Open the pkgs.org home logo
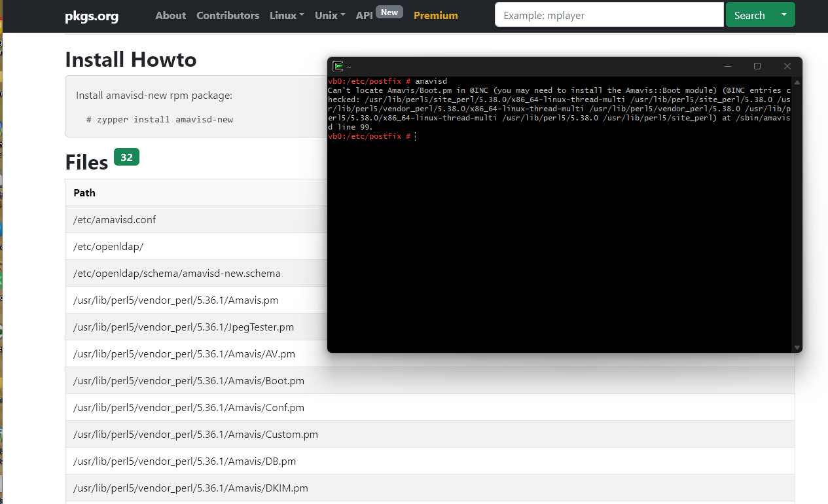 (x=92, y=16)
